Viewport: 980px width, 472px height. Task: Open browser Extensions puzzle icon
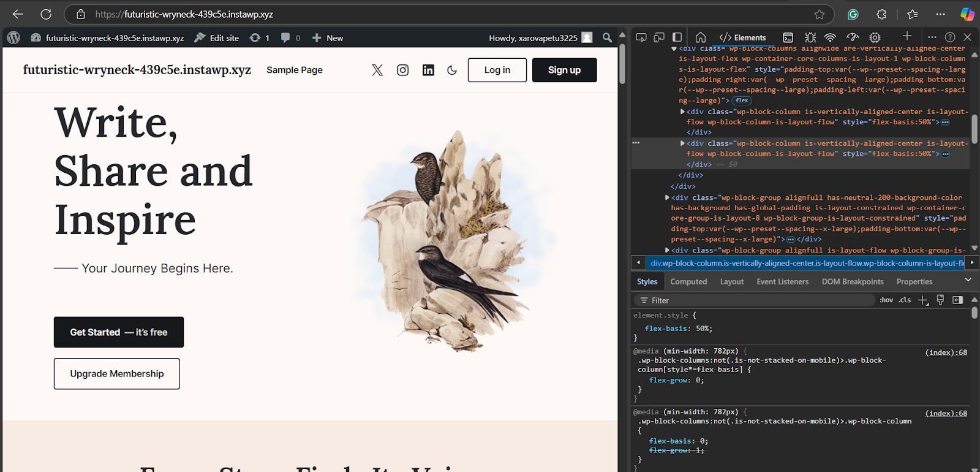(881, 14)
